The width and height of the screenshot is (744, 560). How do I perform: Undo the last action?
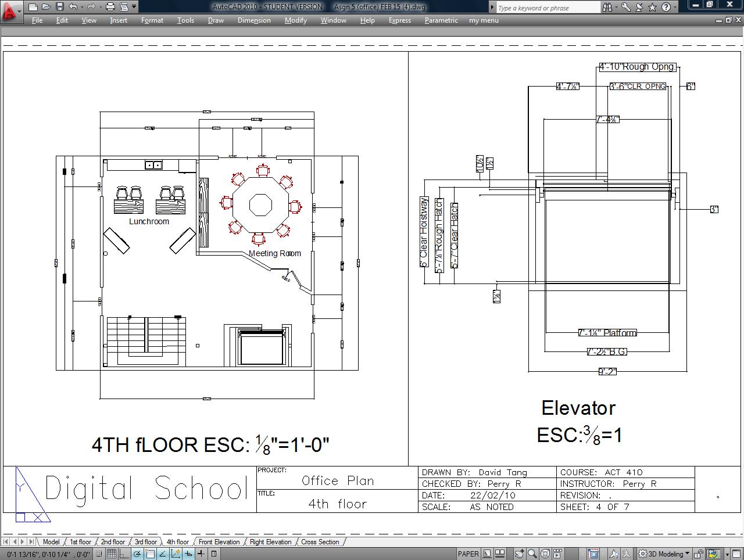click(73, 6)
